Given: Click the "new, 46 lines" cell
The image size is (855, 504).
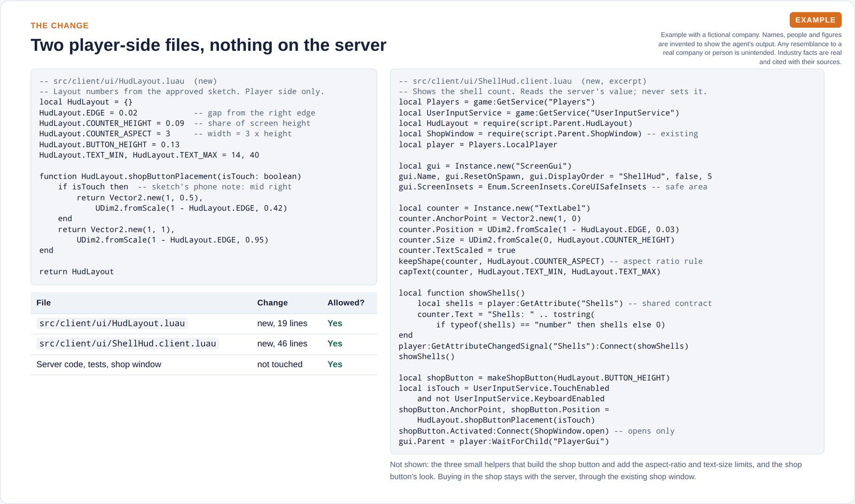Looking at the screenshot, I should point(282,343).
